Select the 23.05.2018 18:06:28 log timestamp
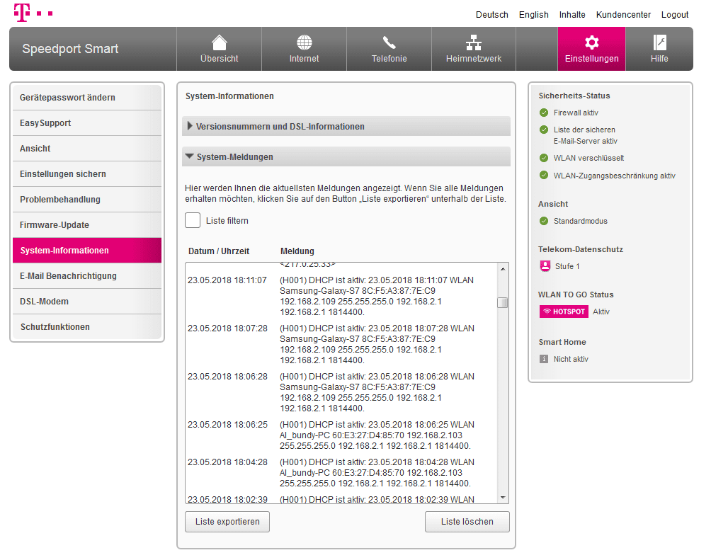This screenshot has height=560, width=728. point(227,377)
